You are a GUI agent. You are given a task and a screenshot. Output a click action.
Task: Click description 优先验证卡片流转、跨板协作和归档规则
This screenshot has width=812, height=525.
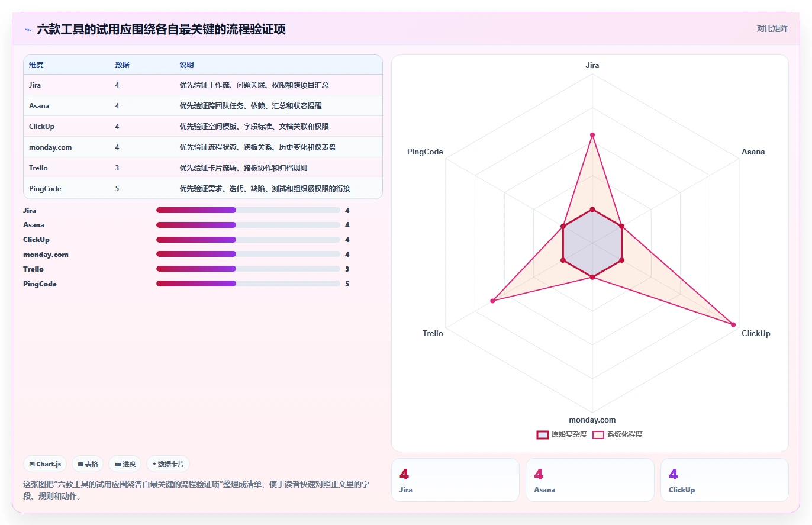coord(243,168)
